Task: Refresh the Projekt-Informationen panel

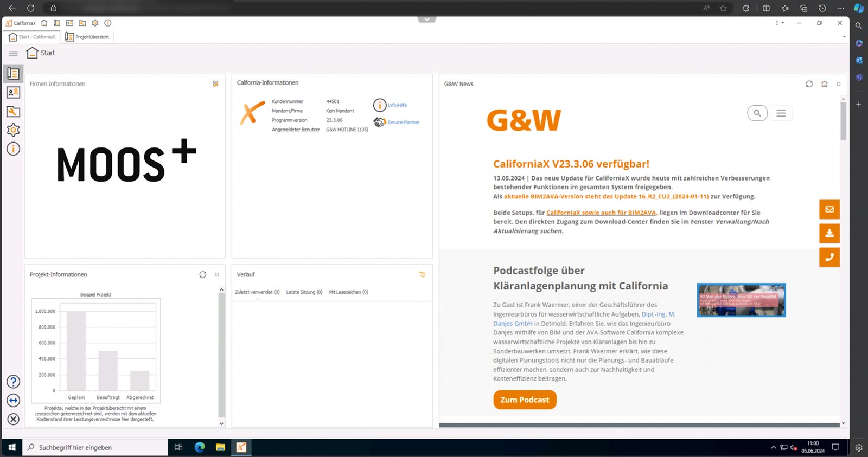Action: coord(202,275)
